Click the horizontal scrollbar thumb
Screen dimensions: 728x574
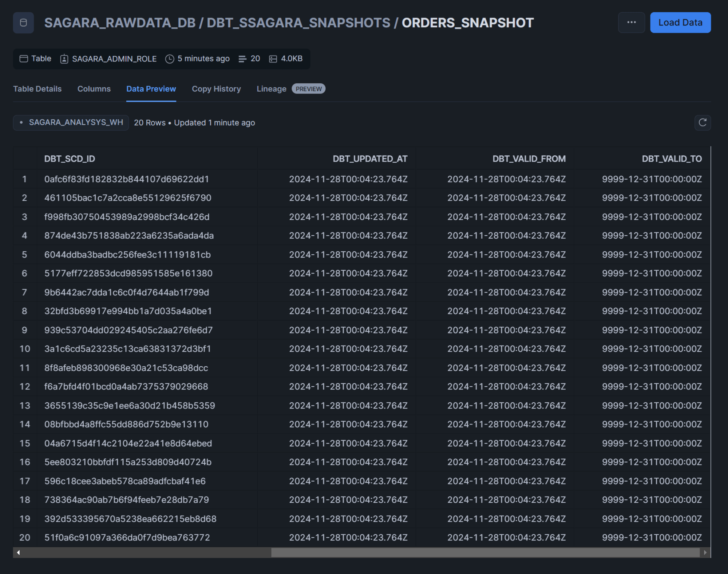click(485, 553)
